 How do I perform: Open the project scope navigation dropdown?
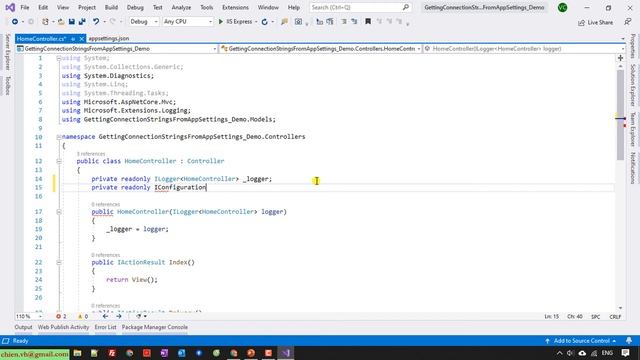[117, 49]
